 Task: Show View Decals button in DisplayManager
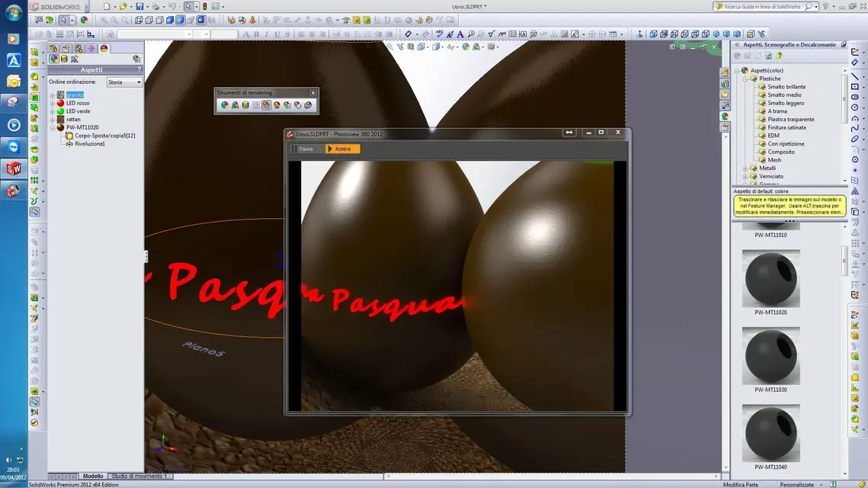tap(64, 59)
